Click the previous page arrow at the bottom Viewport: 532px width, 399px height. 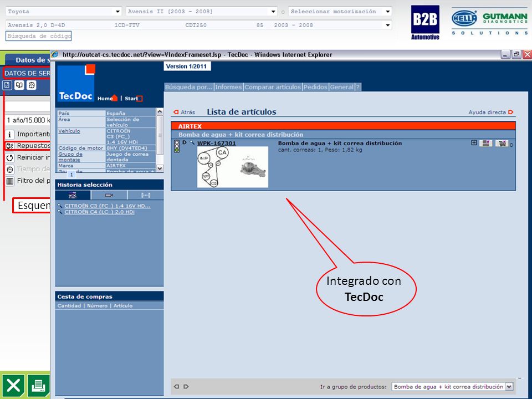click(x=176, y=386)
